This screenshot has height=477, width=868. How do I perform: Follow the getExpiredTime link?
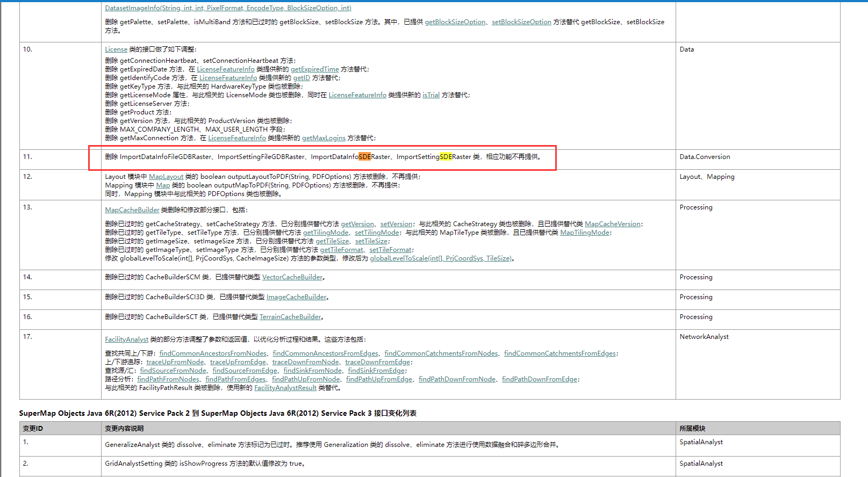pyautogui.click(x=315, y=69)
